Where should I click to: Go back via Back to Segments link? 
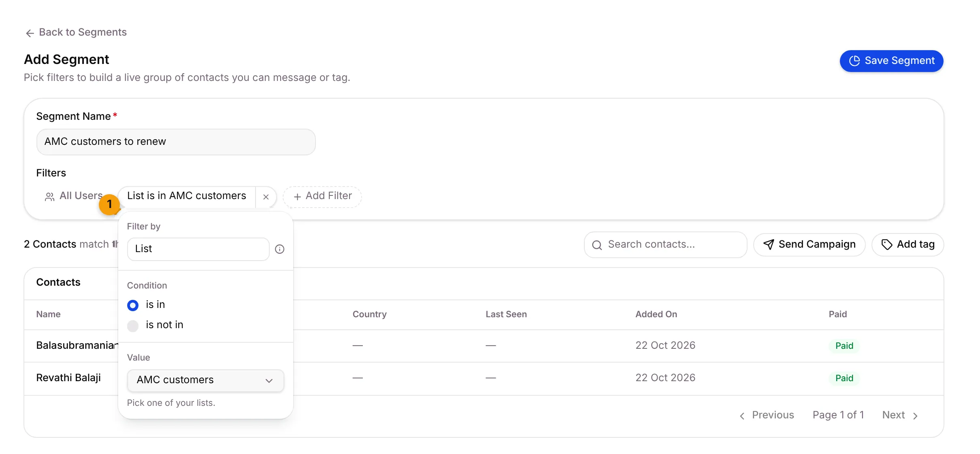76,32
